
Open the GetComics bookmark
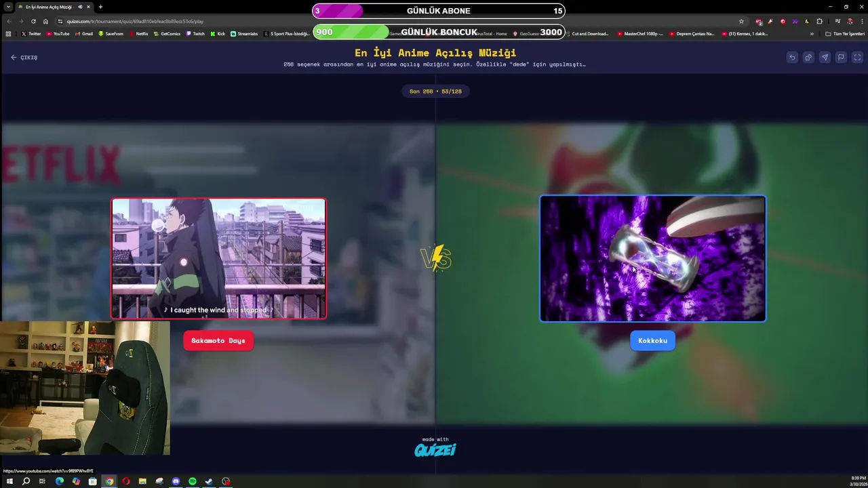pyautogui.click(x=167, y=33)
